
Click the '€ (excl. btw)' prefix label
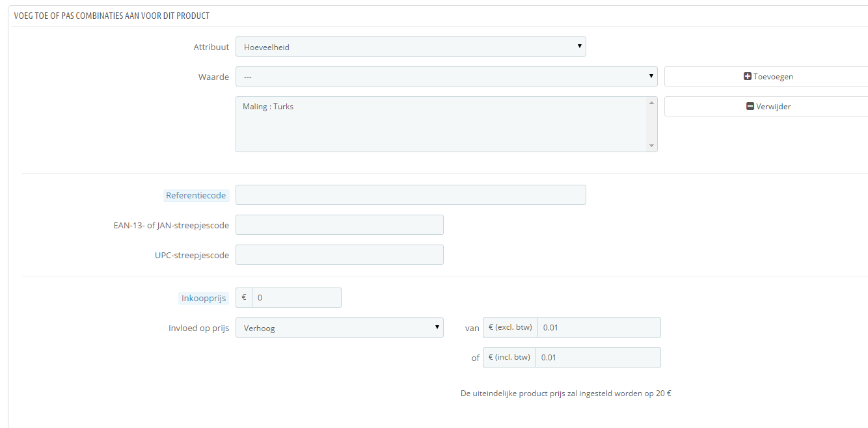(x=510, y=328)
